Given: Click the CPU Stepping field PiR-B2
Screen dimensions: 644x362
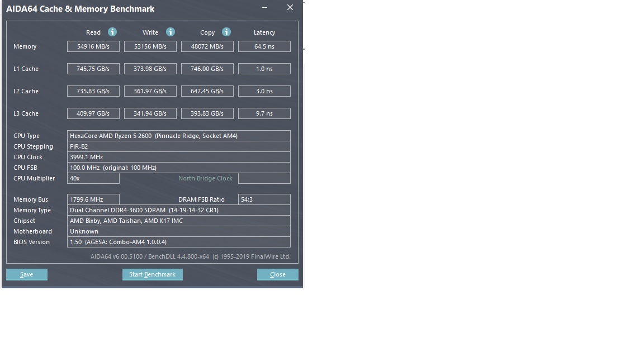Looking at the screenshot, I should point(179,146).
